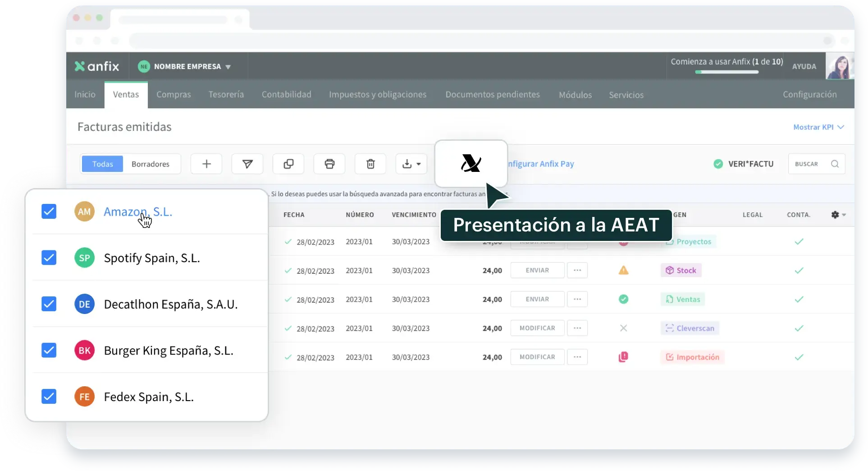Toggle the Spotify Spain, S.L. checkbox

point(49,258)
